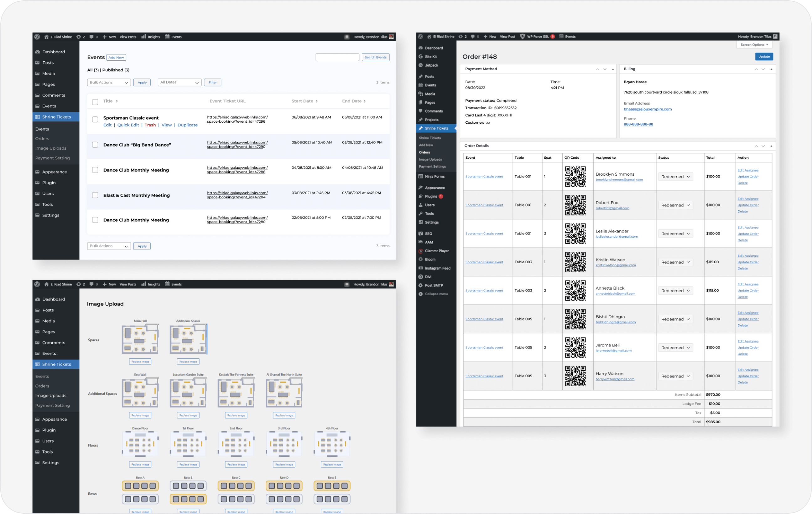Open Ninja Forms in the sidebar
This screenshot has height=514, width=812.
[x=434, y=176]
